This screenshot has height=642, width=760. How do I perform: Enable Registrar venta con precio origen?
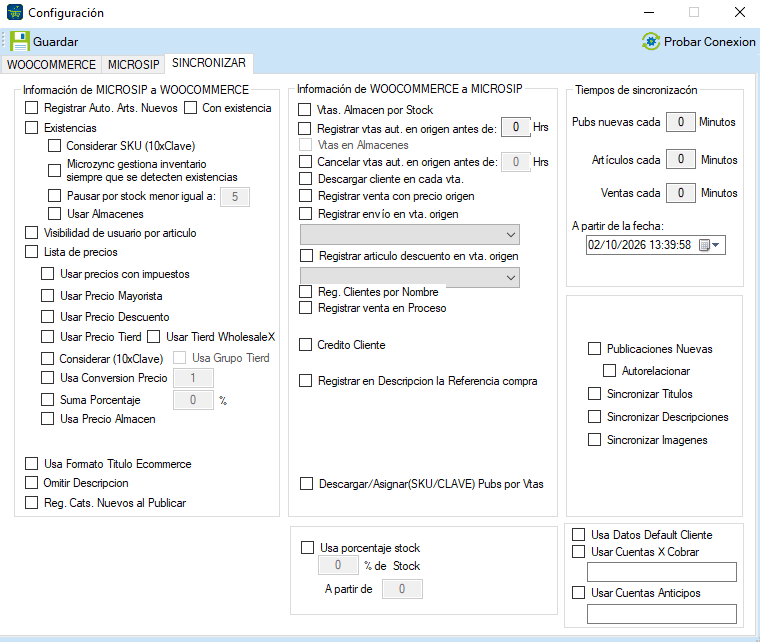305,196
